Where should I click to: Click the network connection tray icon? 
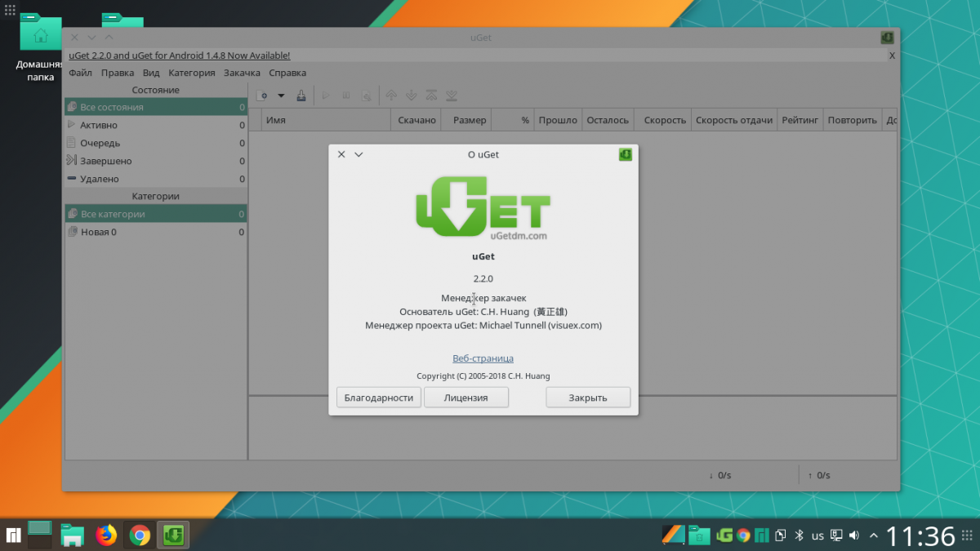(836, 535)
